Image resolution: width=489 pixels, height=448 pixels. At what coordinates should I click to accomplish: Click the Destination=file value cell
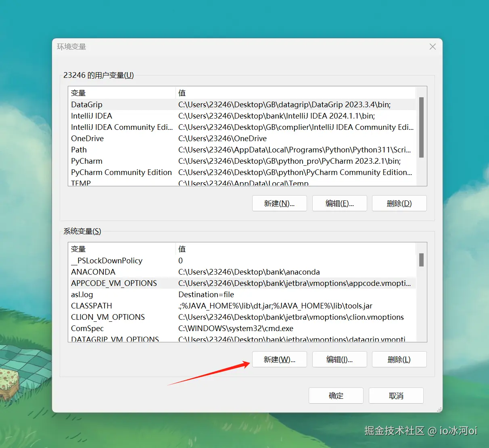[x=206, y=294]
